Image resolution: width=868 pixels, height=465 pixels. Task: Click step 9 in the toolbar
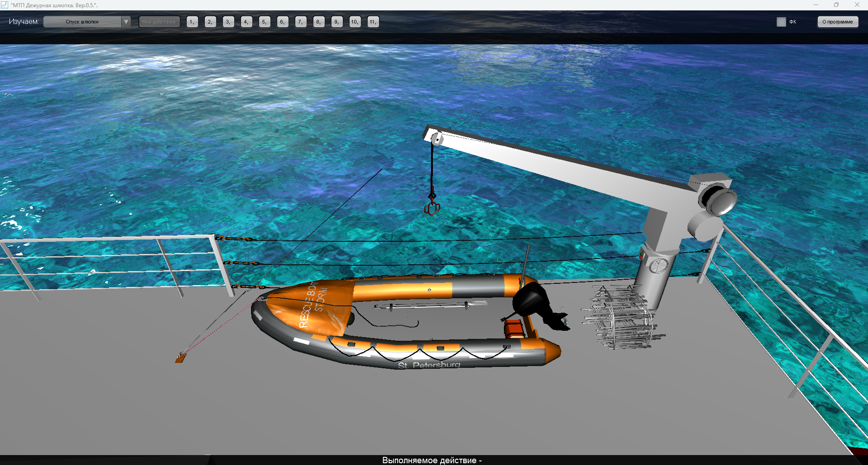(337, 22)
